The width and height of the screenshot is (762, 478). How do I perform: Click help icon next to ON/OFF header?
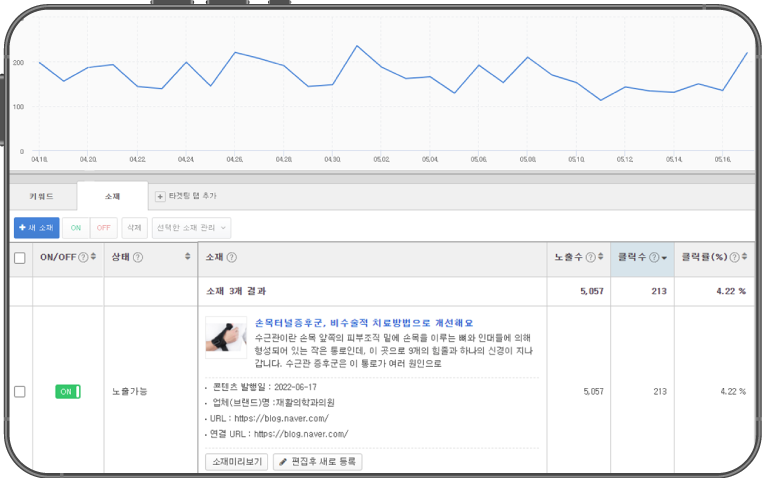(x=84, y=257)
